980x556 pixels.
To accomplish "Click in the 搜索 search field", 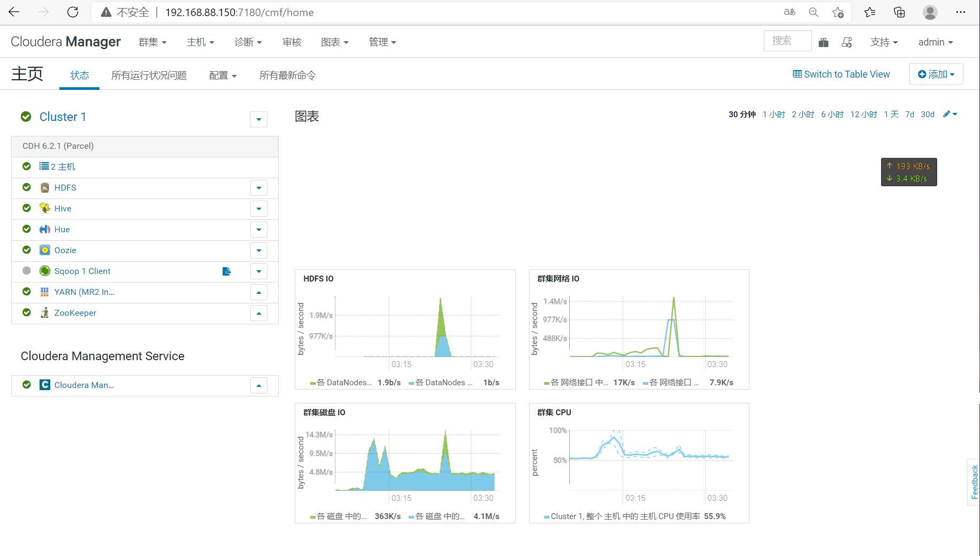I will pyautogui.click(x=787, y=41).
